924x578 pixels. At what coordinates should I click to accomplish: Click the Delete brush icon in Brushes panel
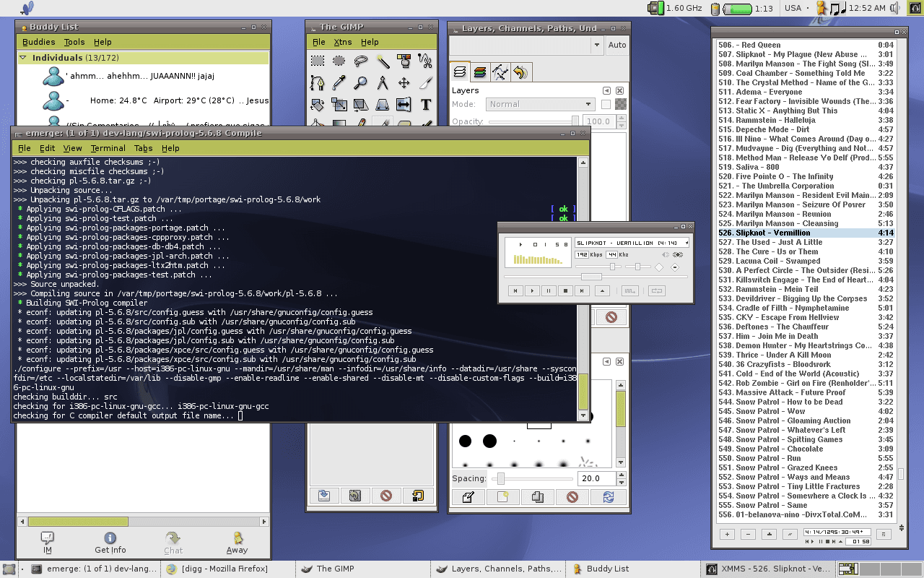[572, 497]
